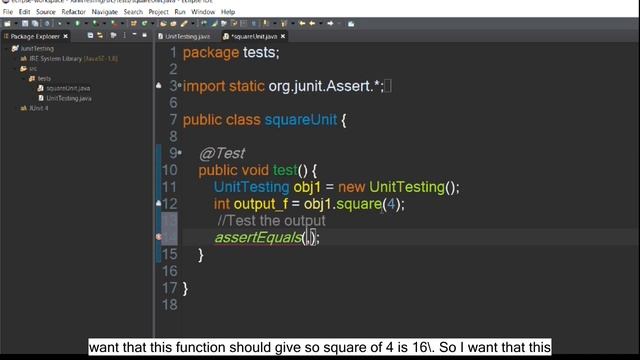
Task: Select UnitTesting.java in Package Explorer tree
Action: (x=64, y=98)
